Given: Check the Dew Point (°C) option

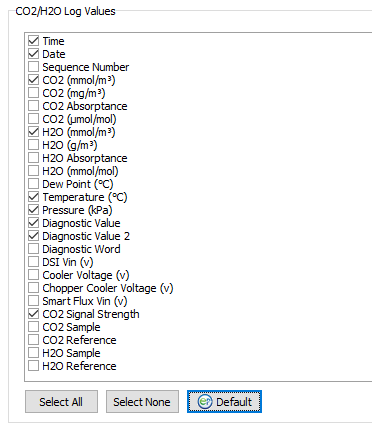Looking at the screenshot, I should pos(33,184).
